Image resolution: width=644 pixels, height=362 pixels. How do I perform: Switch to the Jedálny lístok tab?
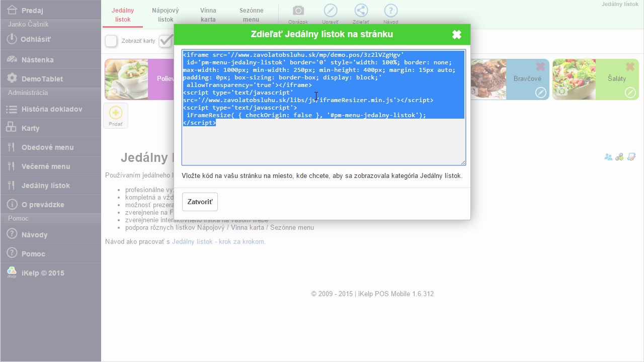pyautogui.click(x=122, y=15)
